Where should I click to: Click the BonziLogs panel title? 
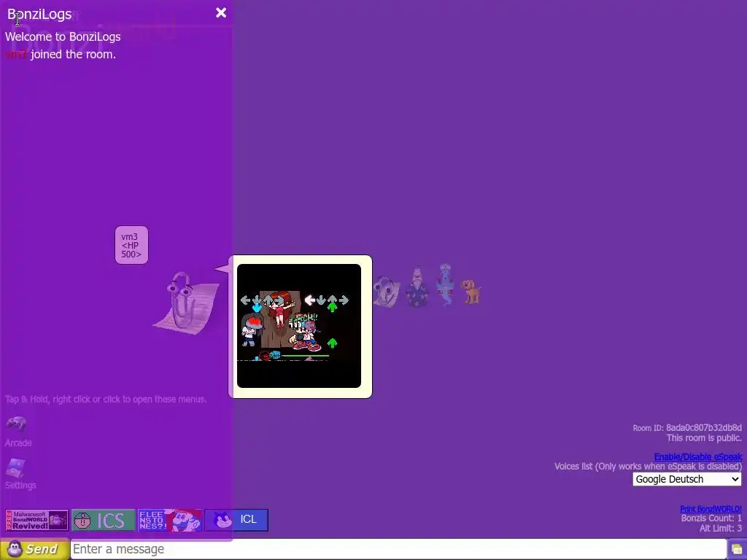click(x=39, y=15)
